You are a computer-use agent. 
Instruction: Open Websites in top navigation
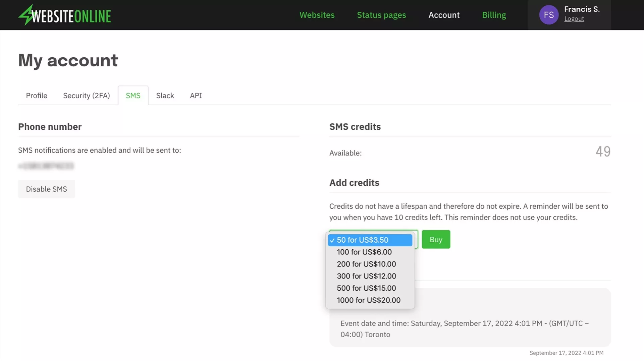point(317,15)
